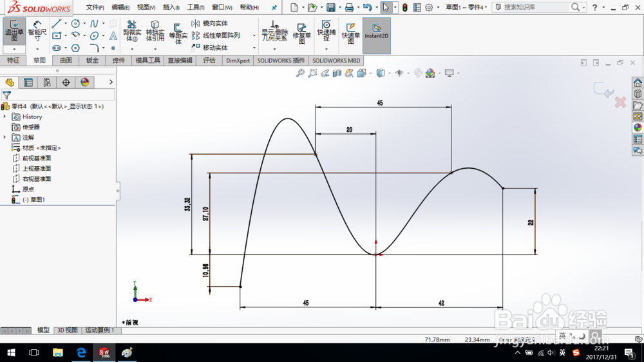Expand the History tree node
Screen dimensions: 644x362
[x=5, y=117]
